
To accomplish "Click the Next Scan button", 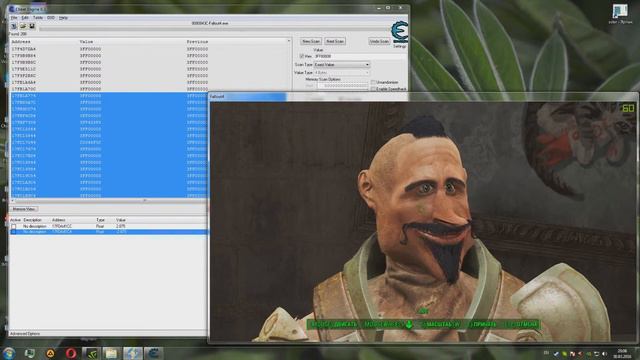I will tap(335, 41).
